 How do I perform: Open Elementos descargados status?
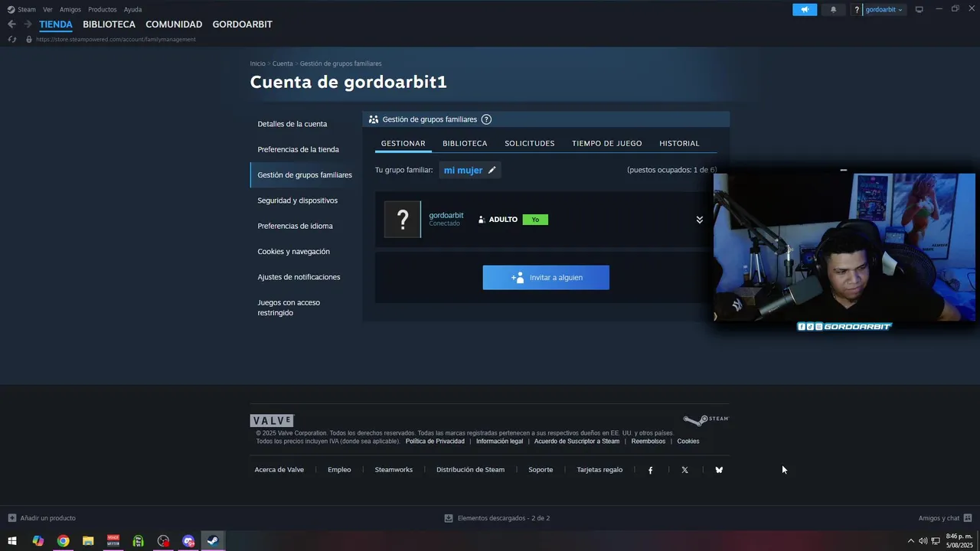[497, 518]
